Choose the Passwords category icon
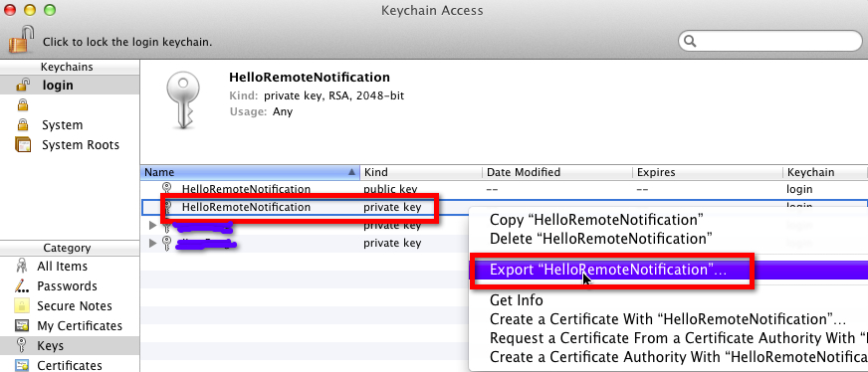Viewport: 868px width, 372px height. 22,285
